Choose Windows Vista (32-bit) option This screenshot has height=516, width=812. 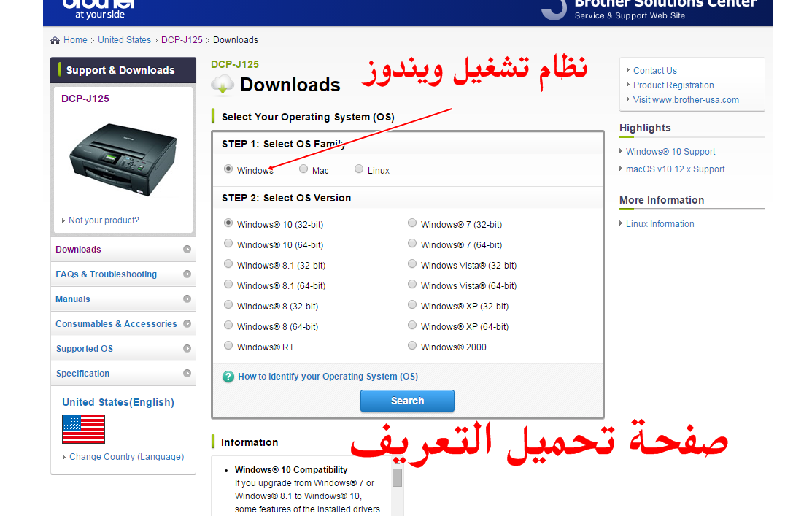[x=412, y=263]
